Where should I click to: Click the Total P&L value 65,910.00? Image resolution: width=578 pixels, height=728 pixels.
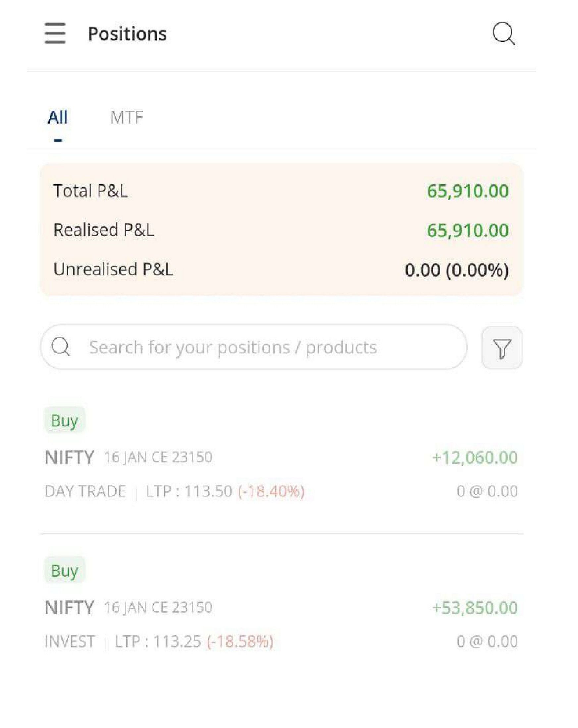coord(468,191)
